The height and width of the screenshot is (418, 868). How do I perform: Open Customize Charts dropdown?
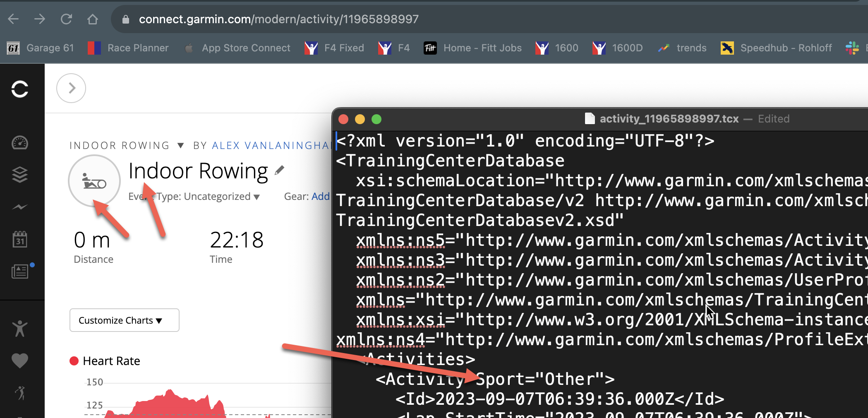pyautogui.click(x=125, y=320)
